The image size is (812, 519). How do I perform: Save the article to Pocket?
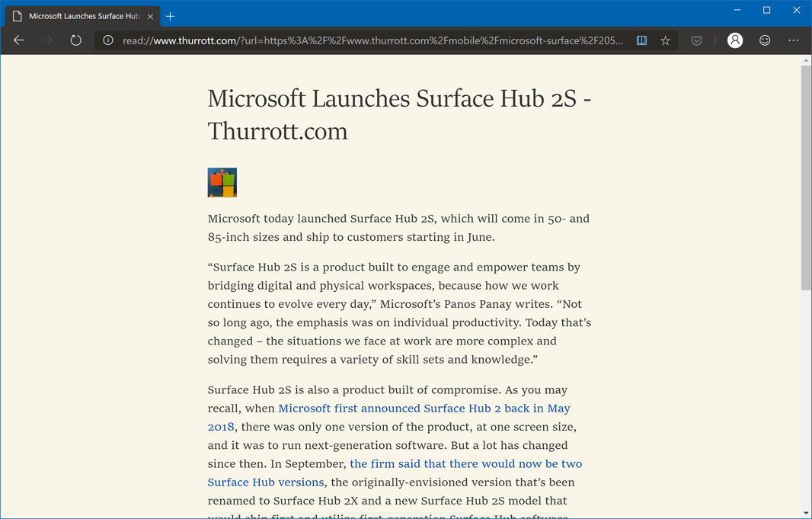696,40
